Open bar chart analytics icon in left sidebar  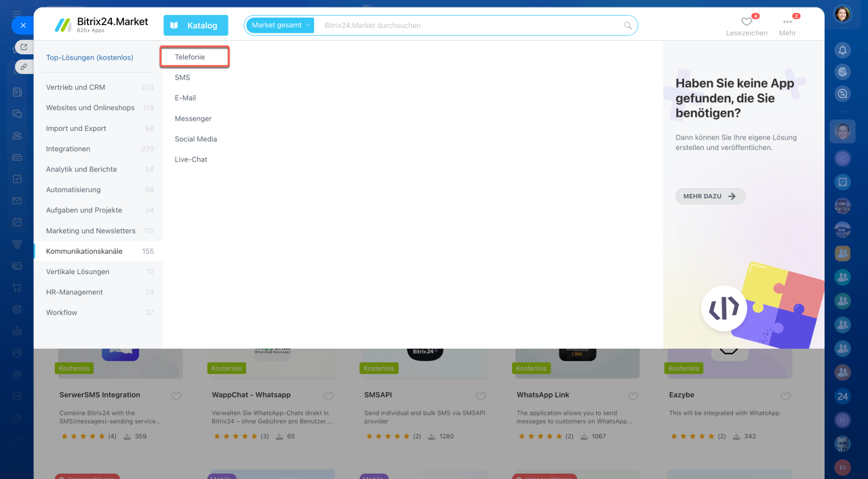tap(17, 330)
